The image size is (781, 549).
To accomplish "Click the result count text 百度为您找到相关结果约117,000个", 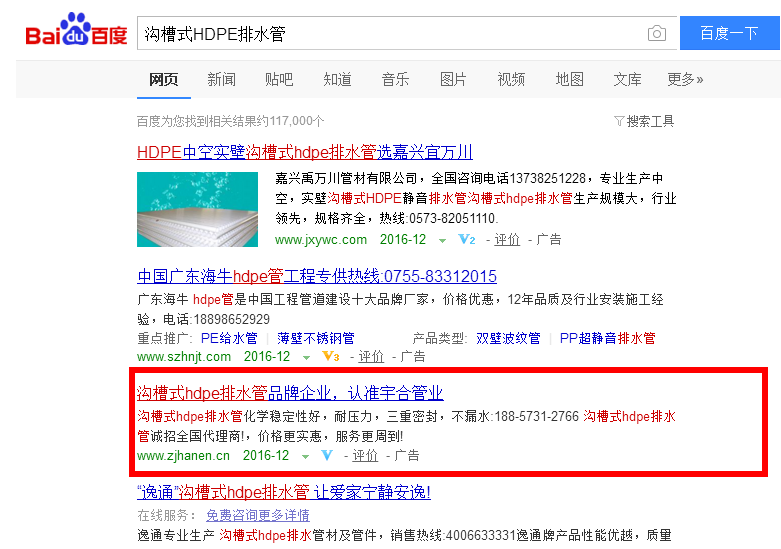I will (231, 121).
